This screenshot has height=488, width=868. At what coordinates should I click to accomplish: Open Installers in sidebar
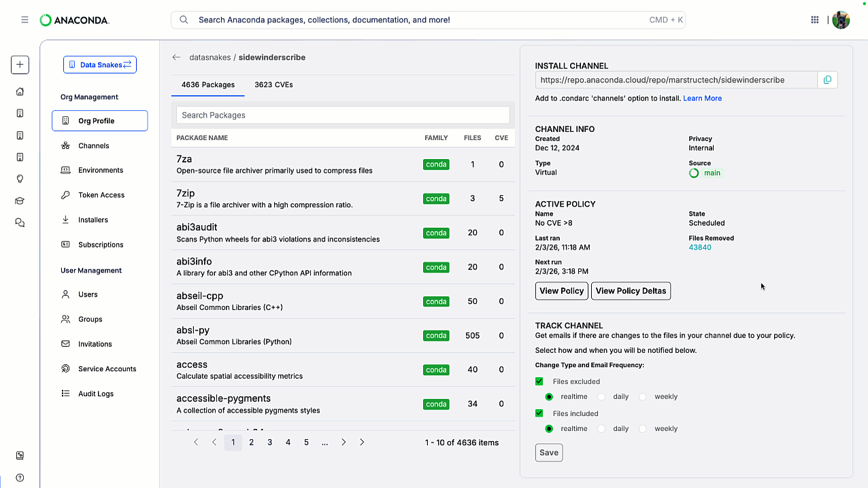point(93,220)
